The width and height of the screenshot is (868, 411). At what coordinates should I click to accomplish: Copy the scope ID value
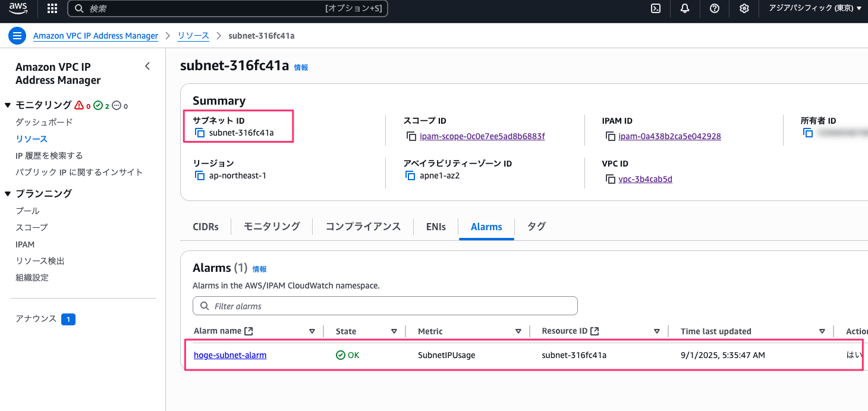pos(411,136)
